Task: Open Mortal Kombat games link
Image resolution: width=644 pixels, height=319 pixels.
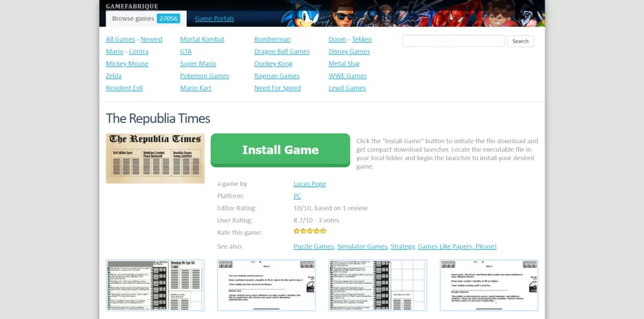Action: (202, 40)
